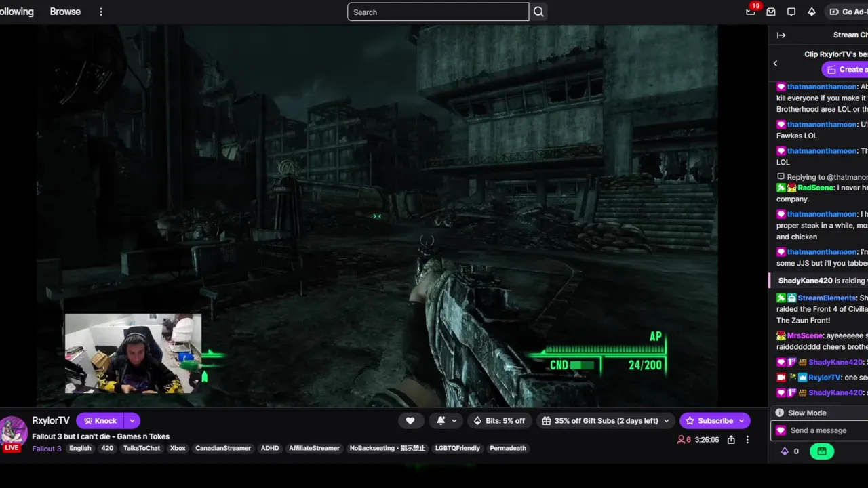Collapse the Stream Chat panel

[781, 35]
